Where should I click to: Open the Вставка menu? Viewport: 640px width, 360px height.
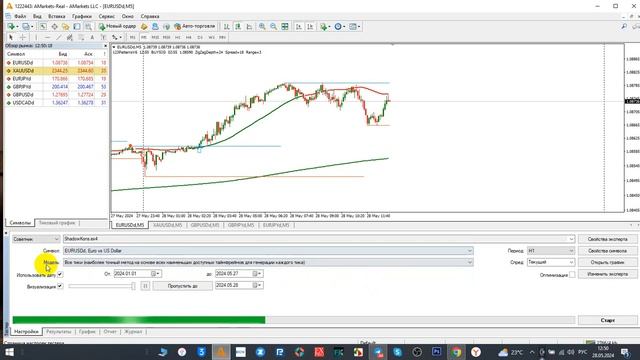(57, 16)
